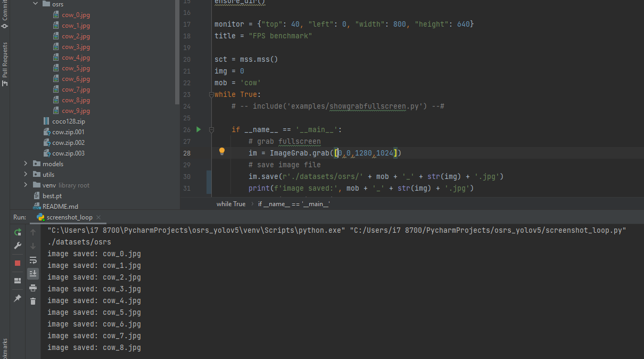Expand the models folder
The height and width of the screenshot is (359, 644).
click(26, 164)
